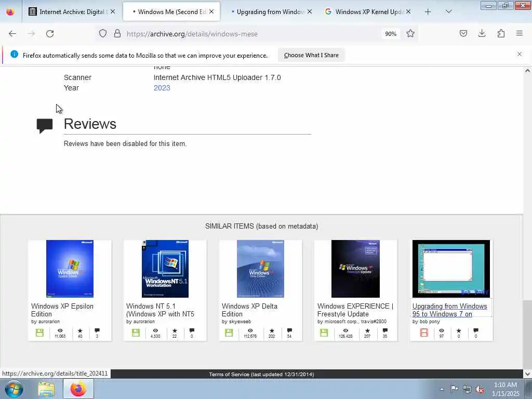The height and width of the screenshot is (399, 532).
Task: Open the Downloads panel
Action: click(x=482, y=33)
